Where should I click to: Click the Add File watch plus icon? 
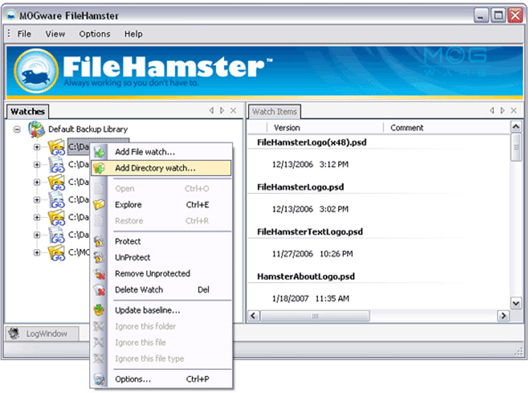100,152
